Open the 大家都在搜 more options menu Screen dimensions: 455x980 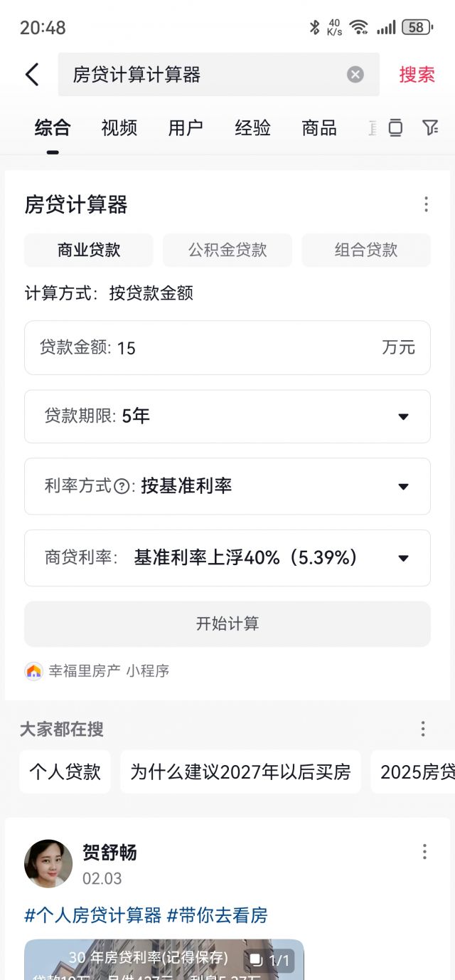click(x=423, y=729)
